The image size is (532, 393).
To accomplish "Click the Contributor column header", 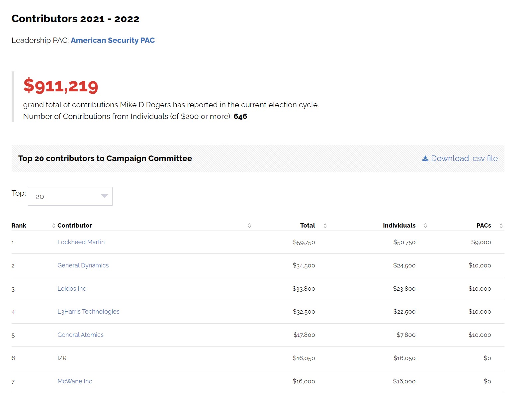I will [74, 226].
